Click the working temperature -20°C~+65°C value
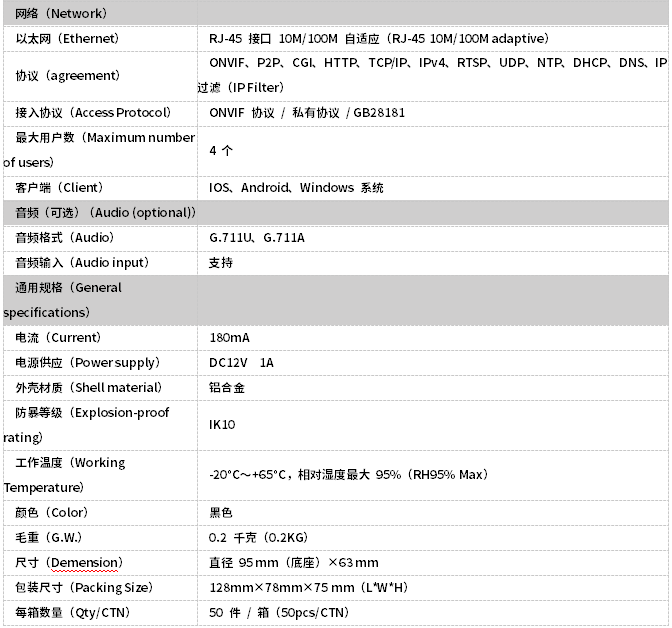672x628 pixels. point(348,475)
